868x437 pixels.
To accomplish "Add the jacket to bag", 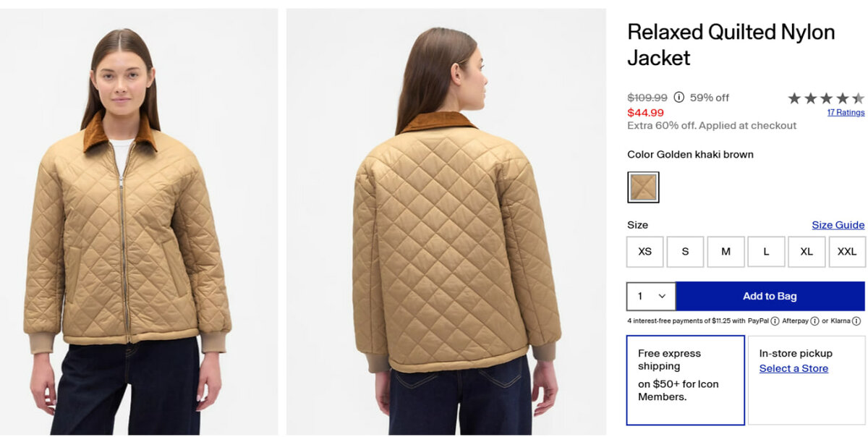I will pyautogui.click(x=770, y=296).
